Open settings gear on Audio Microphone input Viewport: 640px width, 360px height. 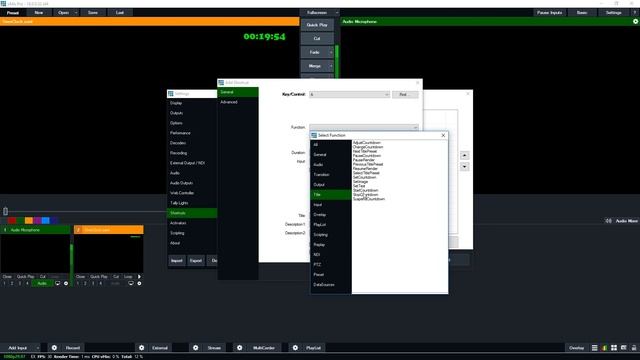66,283
